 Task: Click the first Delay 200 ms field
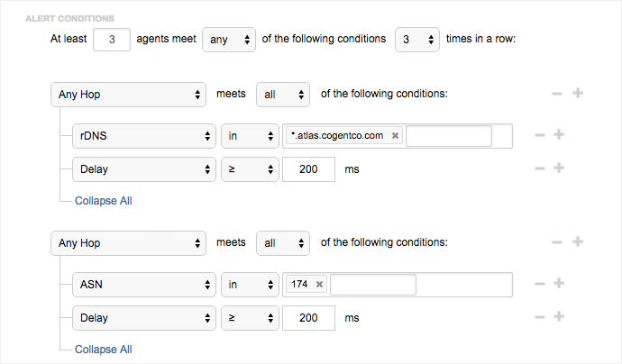click(308, 168)
